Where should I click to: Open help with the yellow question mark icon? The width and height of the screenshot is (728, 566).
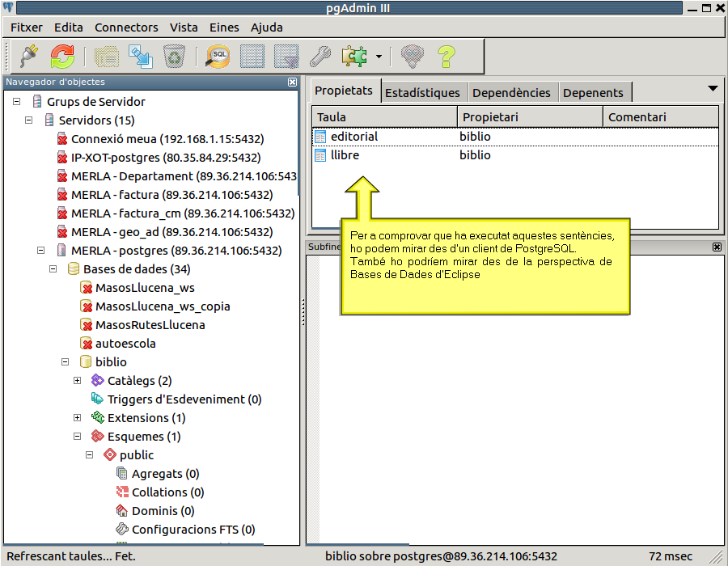tap(447, 57)
